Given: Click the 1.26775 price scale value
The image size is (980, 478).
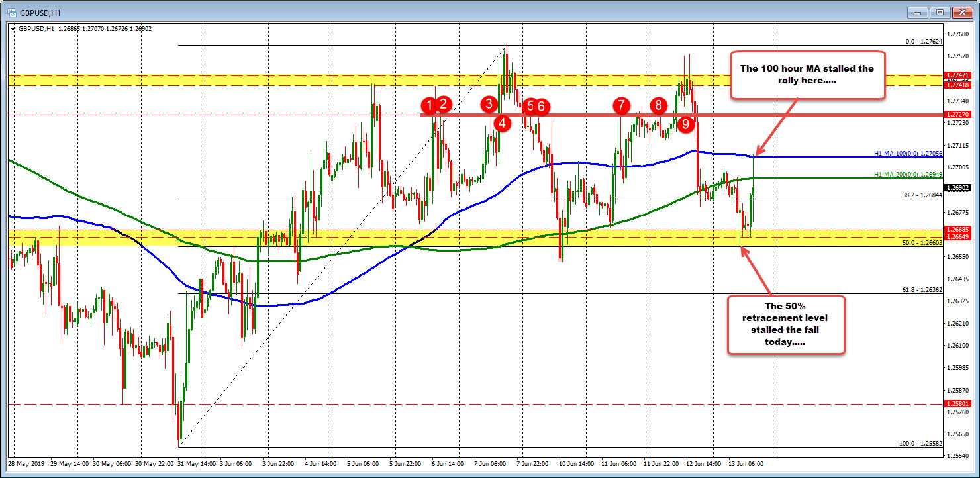Looking at the screenshot, I should pos(957,212).
